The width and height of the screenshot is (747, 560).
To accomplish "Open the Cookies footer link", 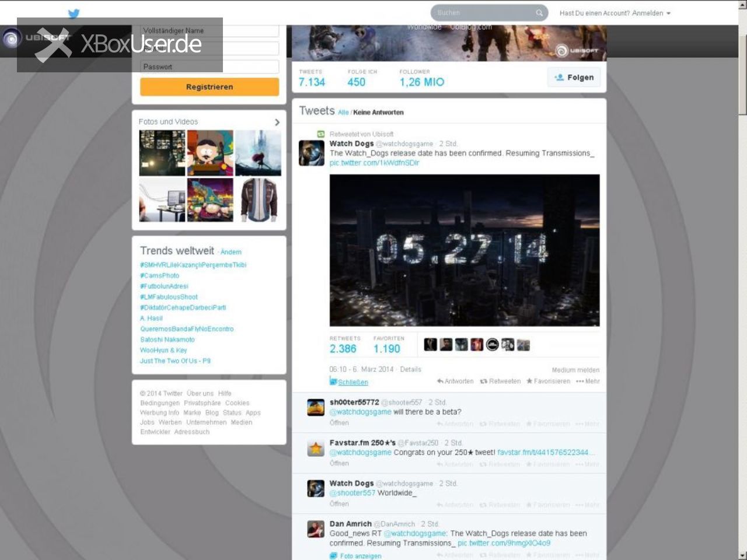I will (237, 403).
